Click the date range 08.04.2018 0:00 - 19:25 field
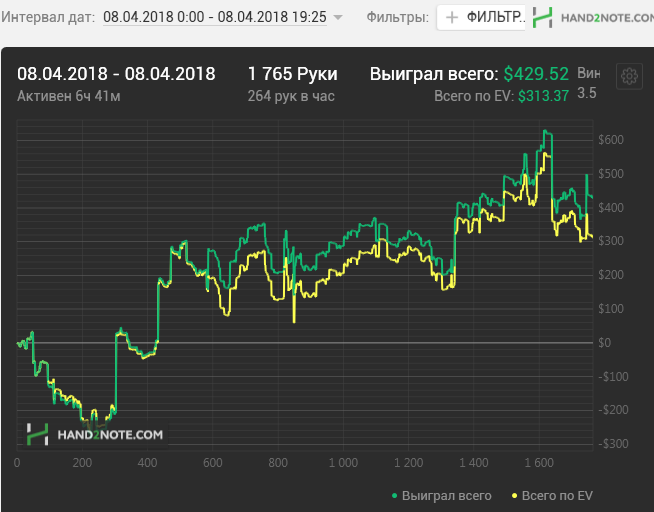This screenshot has height=512, width=654. pos(215,17)
